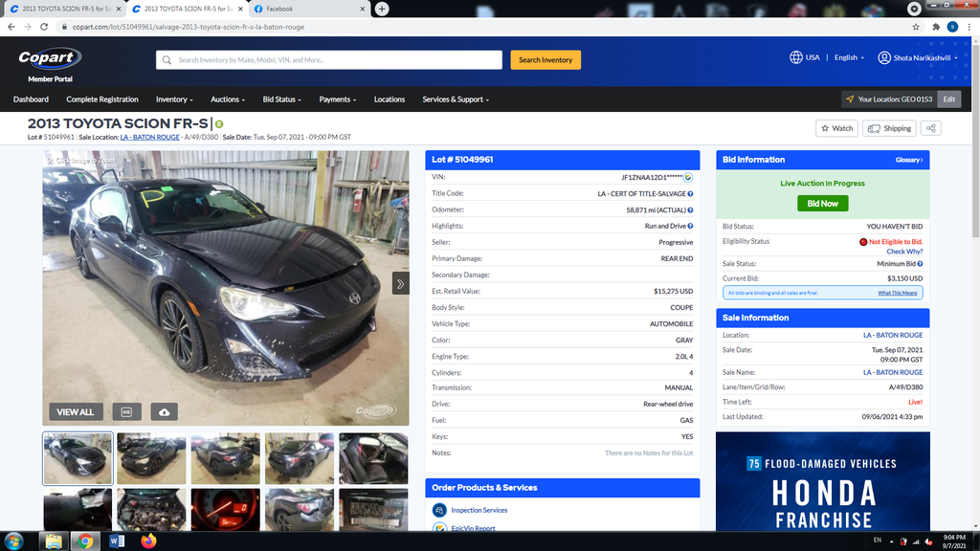980x551 pixels.
Task: Open LA - BATON ROUGE sale location link
Action: tap(150, 137)
